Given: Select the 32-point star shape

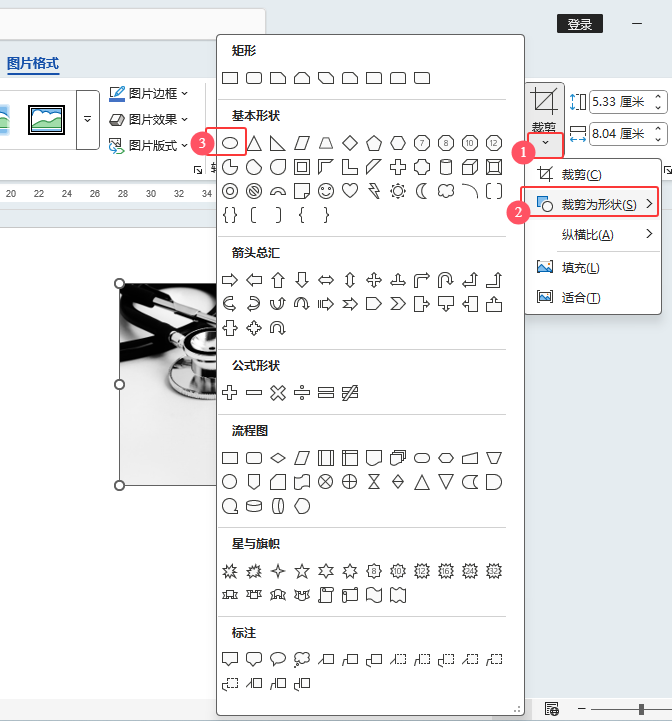Looking at the screenshot, I should [x=494, y=571].
